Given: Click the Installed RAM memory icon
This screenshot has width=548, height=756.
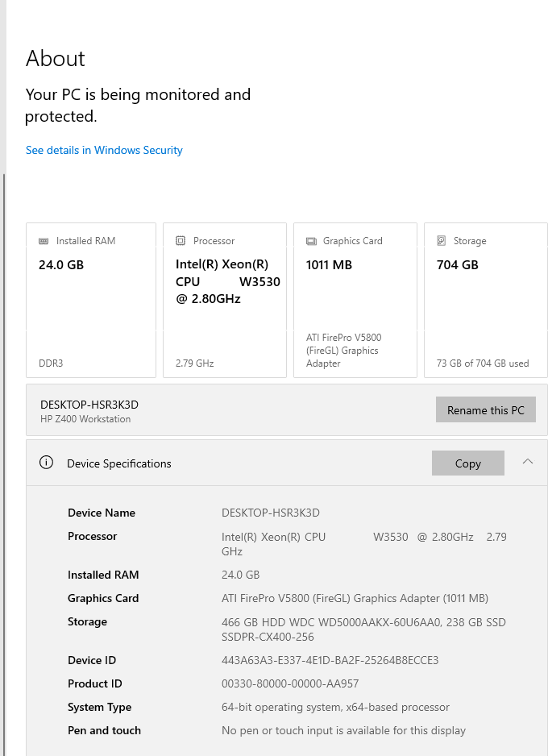Looking at the screenshot, I should click(44, 240).
